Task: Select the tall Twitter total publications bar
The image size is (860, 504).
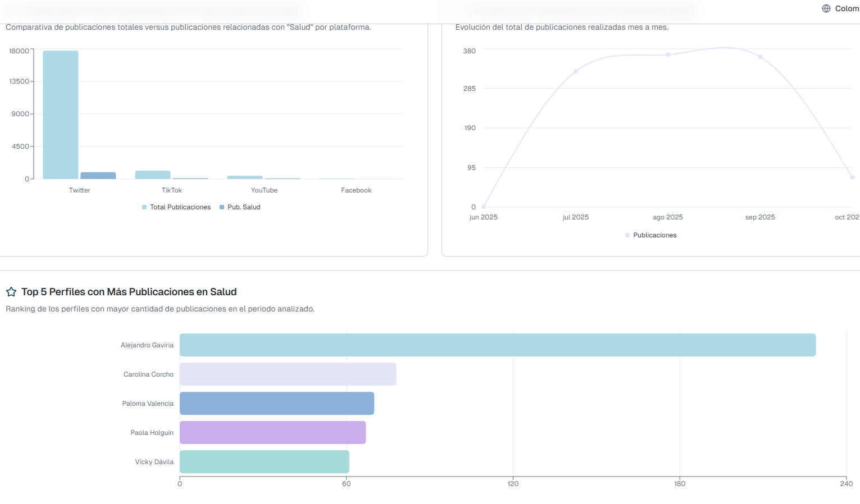Action: [x=61, y=115]
